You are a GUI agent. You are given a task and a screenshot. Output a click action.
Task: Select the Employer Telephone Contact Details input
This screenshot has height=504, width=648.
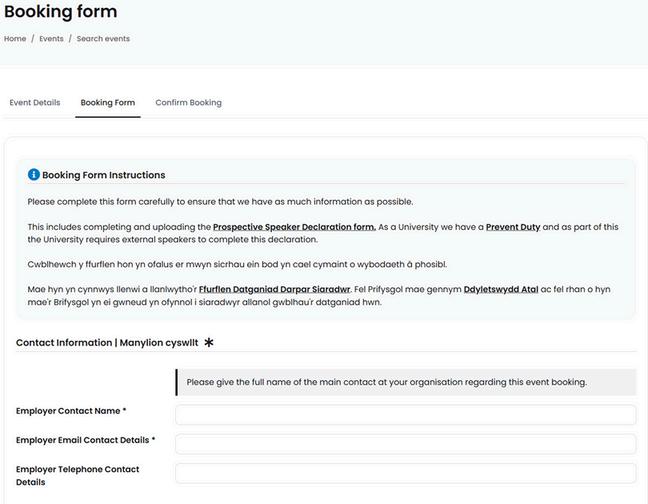pos(406,473)
